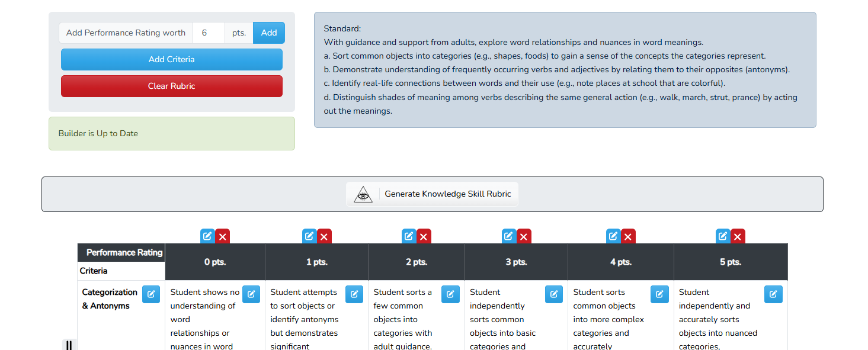Generate the Knowledge Skill Rubric
This screenshot has height=350, width=868.
pos(432,194)
